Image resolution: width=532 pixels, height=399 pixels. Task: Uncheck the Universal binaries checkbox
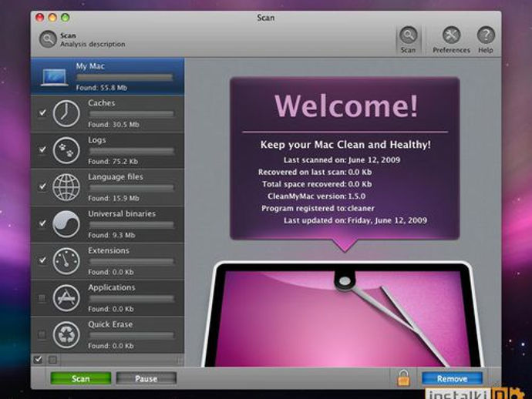coord(42,223)
